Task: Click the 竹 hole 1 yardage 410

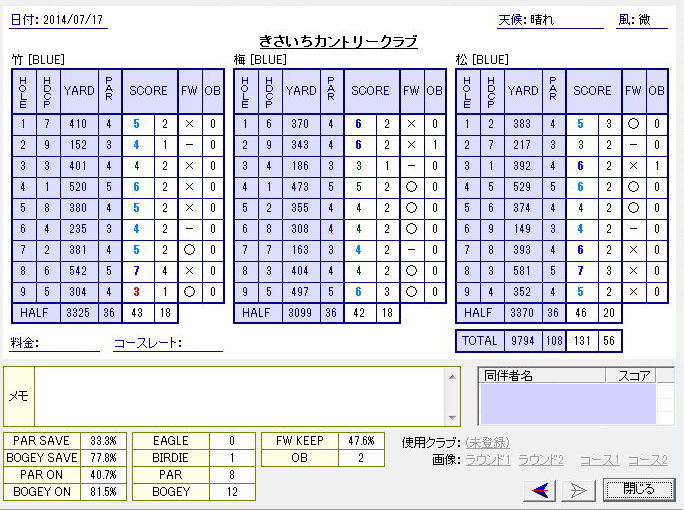Action: pyautogui.click(x=79, y=124)
